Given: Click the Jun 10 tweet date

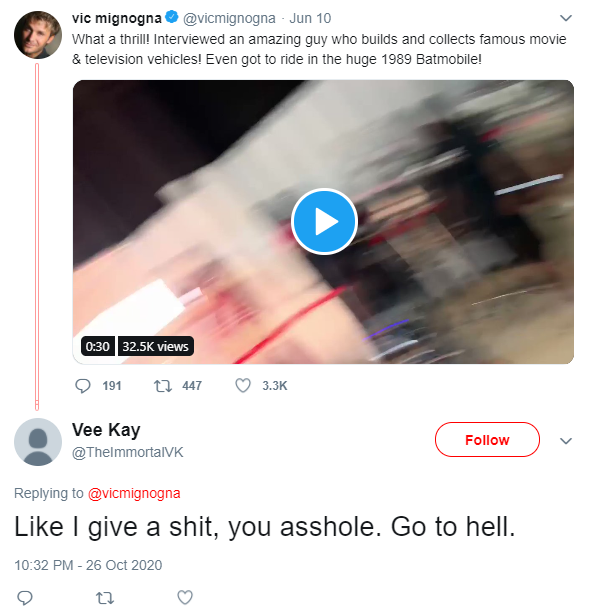Looking at the screenshot, I should 310,18.
